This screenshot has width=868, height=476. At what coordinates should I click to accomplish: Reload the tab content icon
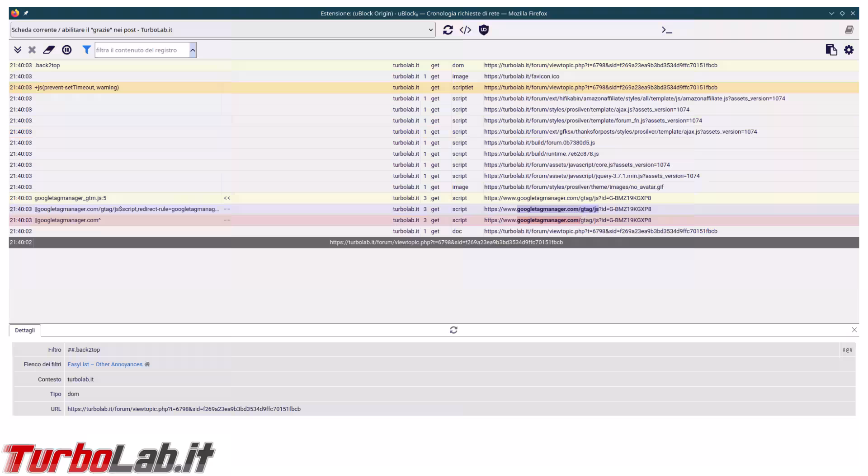(448, 30)
